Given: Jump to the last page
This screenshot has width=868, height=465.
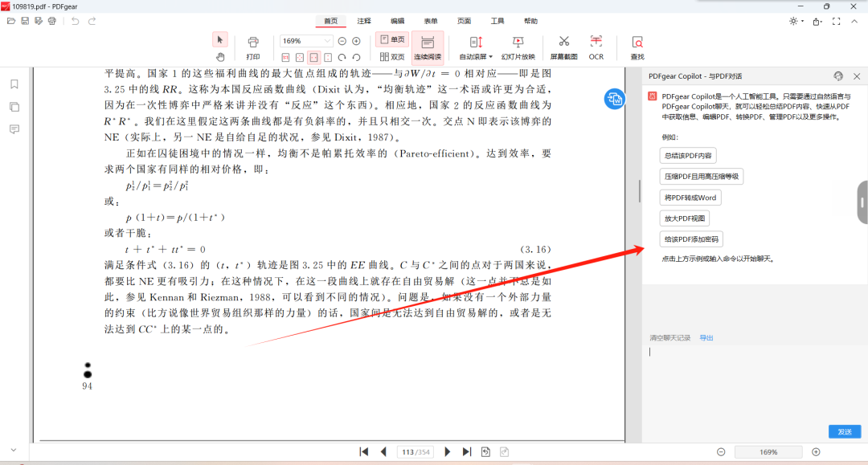Looking at the screenshot, I should coord(467,452).
